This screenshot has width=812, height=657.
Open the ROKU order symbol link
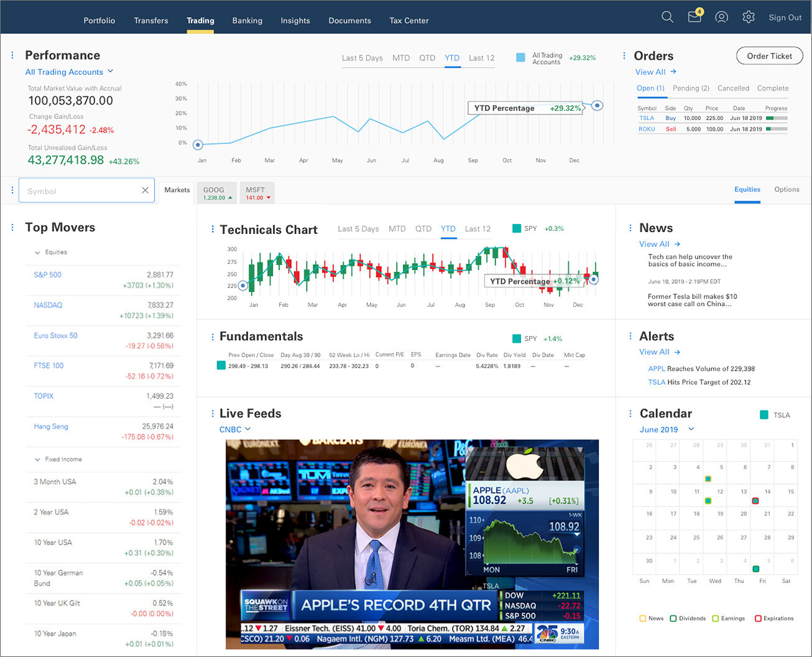click(x=647, y=129)
